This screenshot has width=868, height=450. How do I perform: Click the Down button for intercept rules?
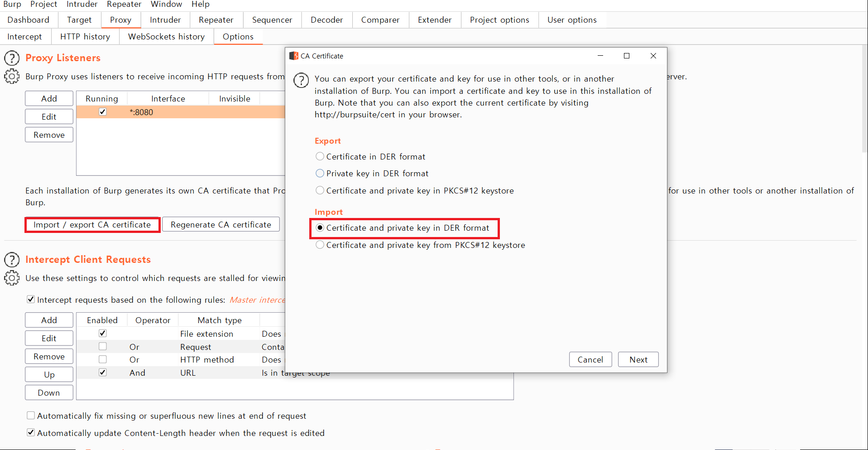(49, 392)
